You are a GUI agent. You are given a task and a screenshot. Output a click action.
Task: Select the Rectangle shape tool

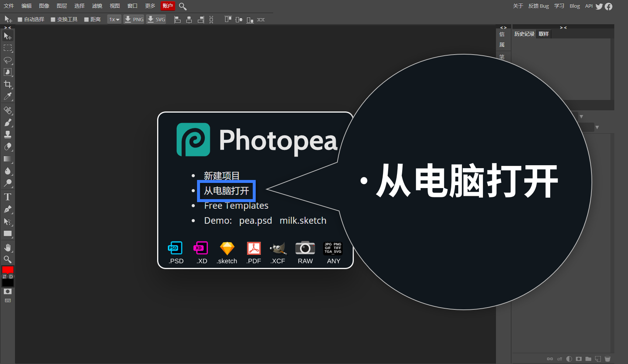tap(7, 234)
